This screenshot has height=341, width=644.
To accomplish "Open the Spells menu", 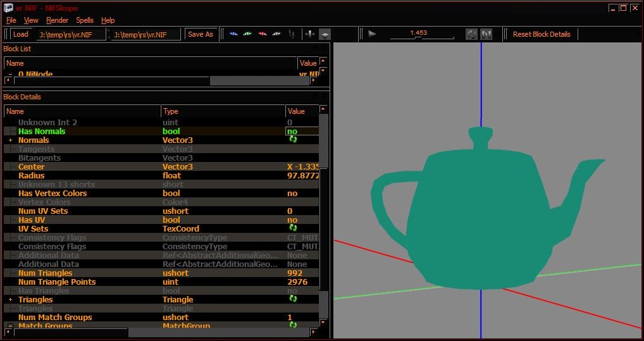I will point(85,20).
